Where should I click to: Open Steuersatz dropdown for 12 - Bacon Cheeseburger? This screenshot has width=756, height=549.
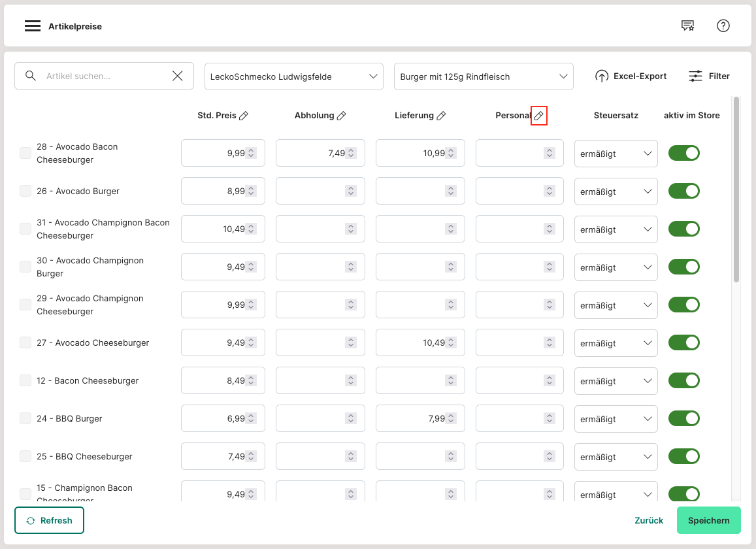click(x=616, y=381)
